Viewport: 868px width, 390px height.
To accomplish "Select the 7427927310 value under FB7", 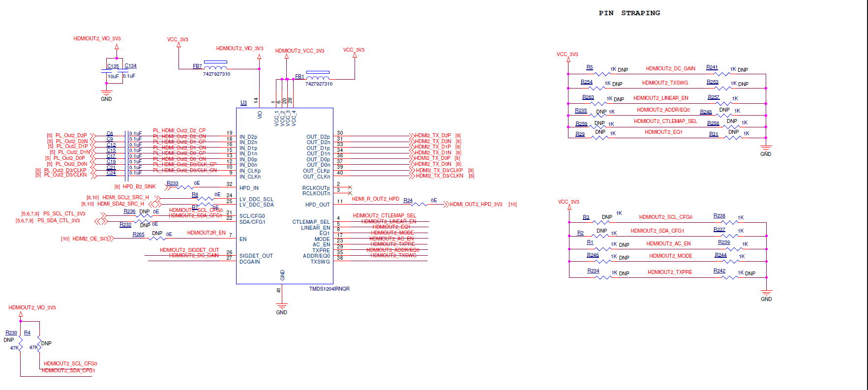I will [216, 74].
